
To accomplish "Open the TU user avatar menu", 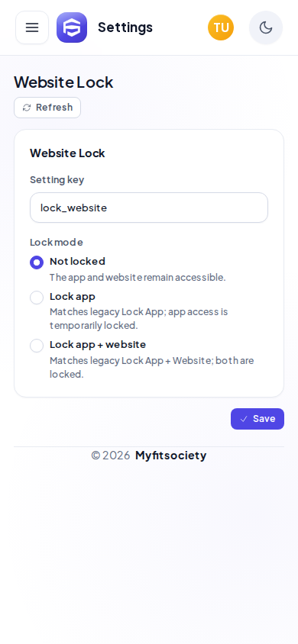I will tap(221, 27).
